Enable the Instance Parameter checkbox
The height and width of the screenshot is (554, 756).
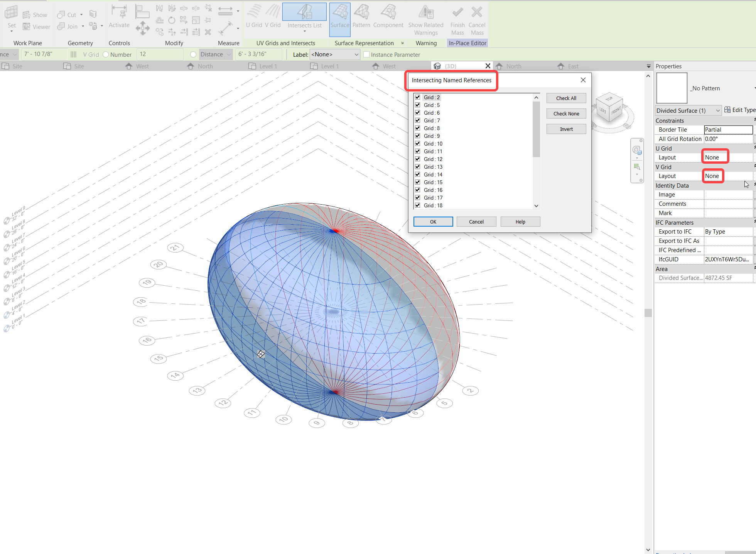(366, 54)
